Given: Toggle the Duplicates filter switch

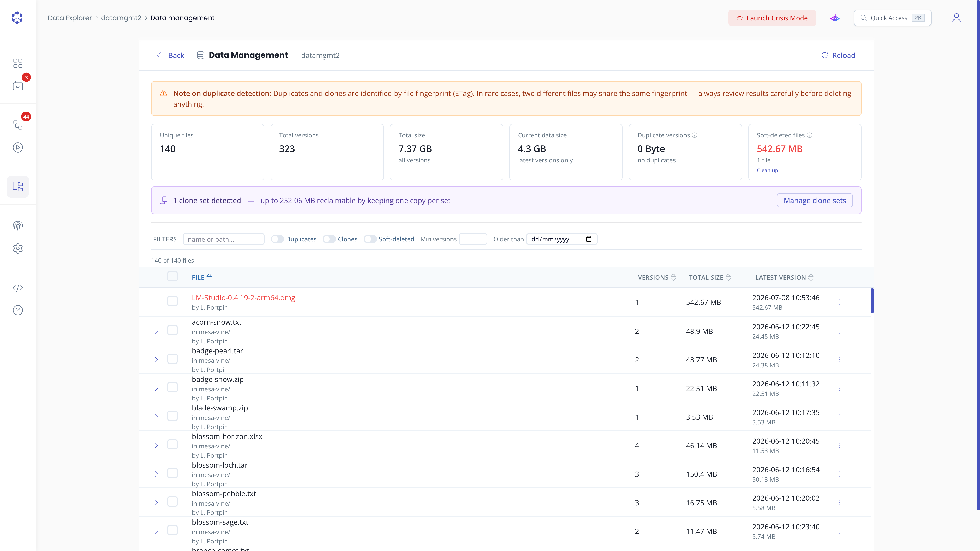Looking at the screenshot, I should pos(277,239).
